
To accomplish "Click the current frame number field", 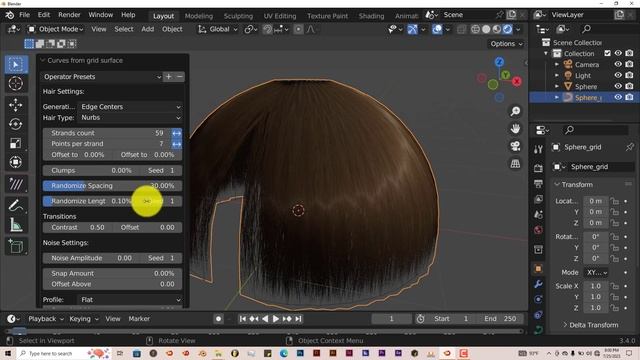I will click(391, 319).
